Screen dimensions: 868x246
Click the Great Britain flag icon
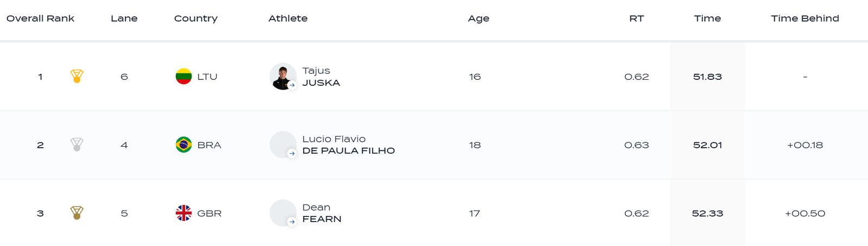tap(183, 213)
